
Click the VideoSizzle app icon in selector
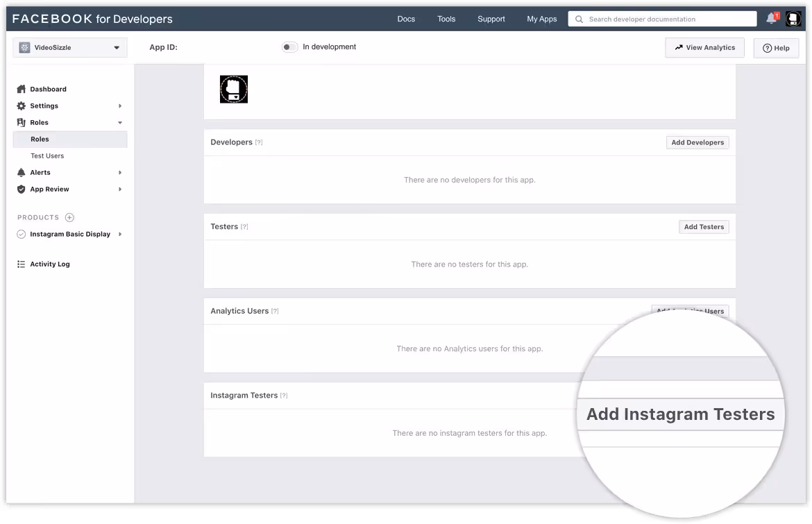pos(24,48)
